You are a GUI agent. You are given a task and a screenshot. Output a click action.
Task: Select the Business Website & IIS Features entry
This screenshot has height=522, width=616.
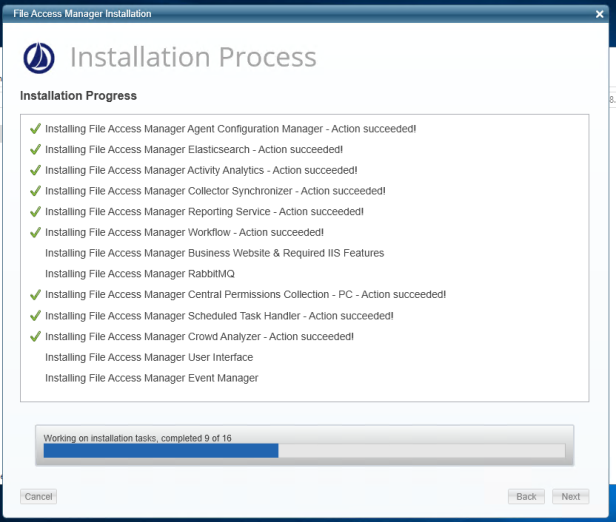(x=214, y=253)
